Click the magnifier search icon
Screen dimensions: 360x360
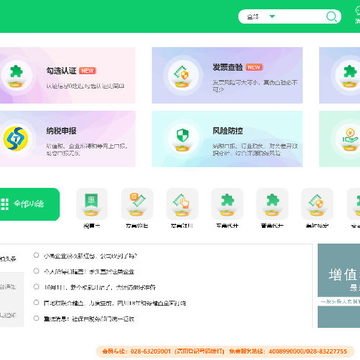pyautogui.click(x=331, y=16)
